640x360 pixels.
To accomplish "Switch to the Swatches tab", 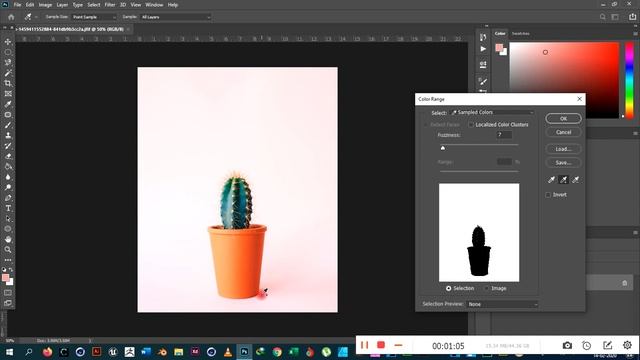I will 520,33.
